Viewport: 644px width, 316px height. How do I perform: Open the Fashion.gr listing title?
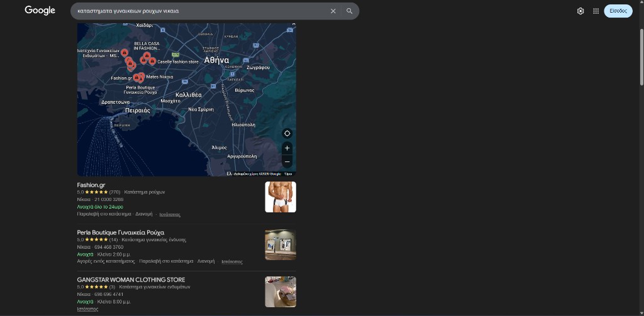[91, 185]
